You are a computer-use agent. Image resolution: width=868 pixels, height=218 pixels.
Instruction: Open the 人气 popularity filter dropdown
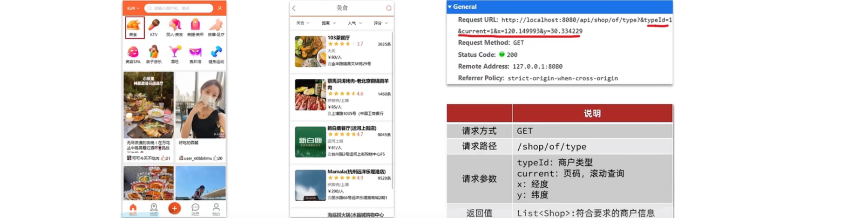[x=355, y=23]
